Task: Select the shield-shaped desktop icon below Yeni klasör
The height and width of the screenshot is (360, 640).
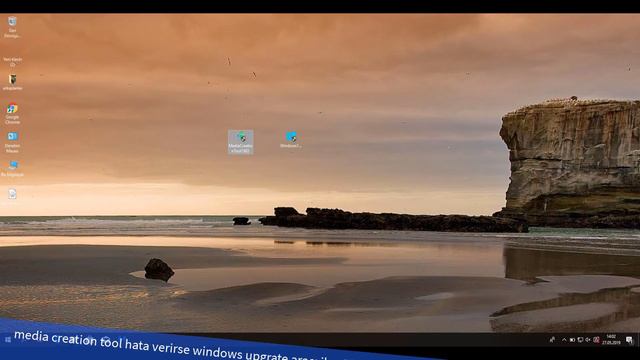Action: [12, 82]
